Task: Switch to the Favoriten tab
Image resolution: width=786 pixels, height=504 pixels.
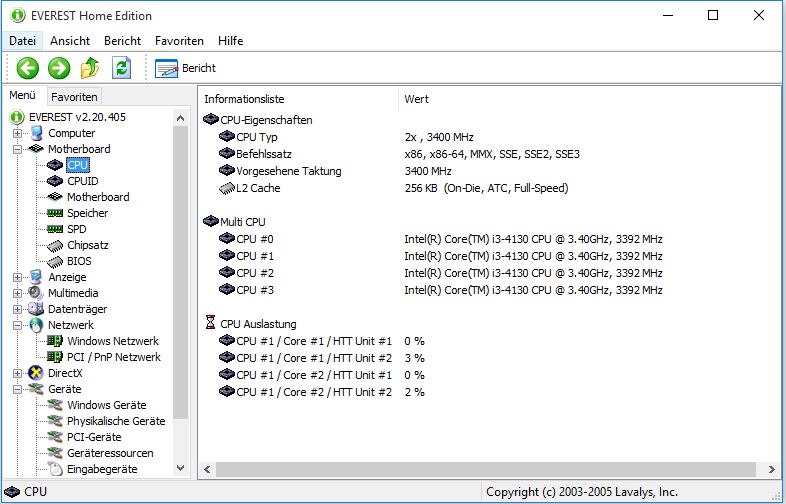Action: tap(74, 97)
